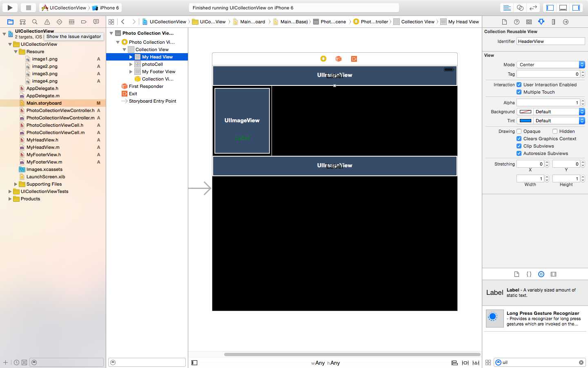Switch to the Assistant editor
This screenshot has width=588, height=368.
(520, 8)
